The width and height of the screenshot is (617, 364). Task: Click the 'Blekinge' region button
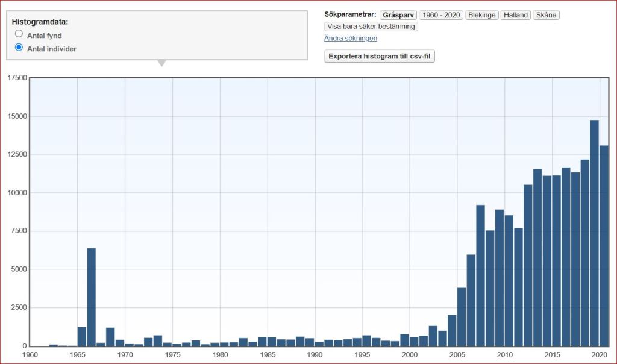(x=481, y=15)
